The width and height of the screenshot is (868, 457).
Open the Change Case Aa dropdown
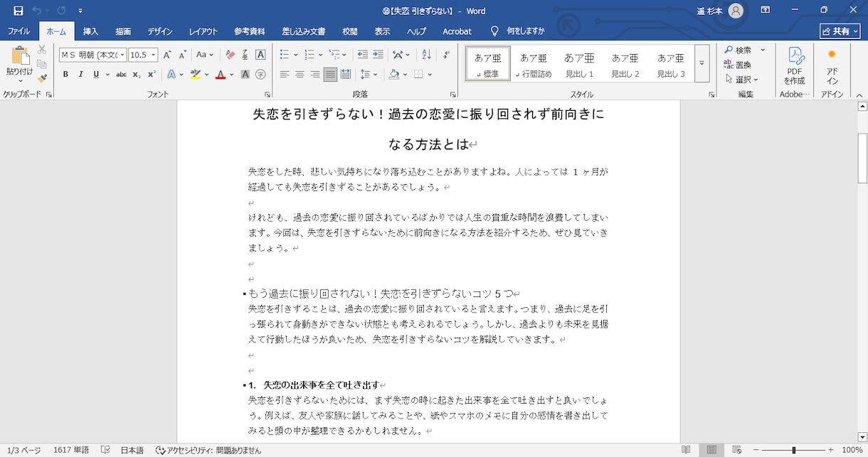tap(205, 55)
